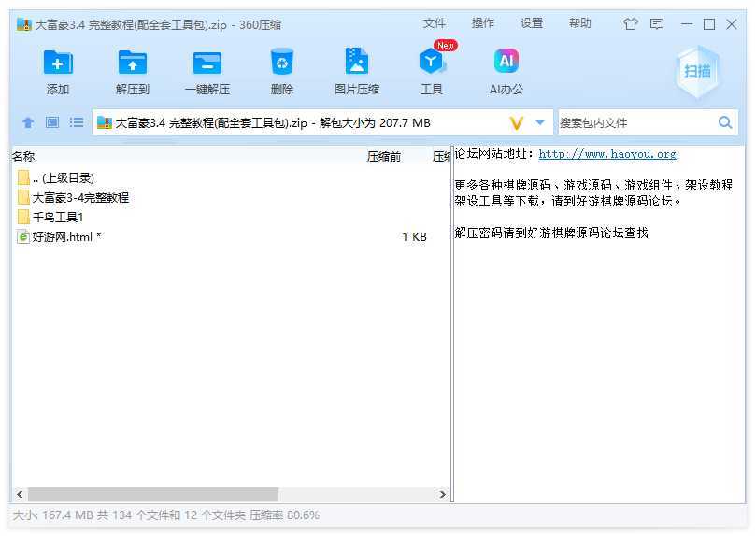The height and width of the screenshot is (536, 756).
Task: Click the scroll right arrow
Action: pos(443,494)
